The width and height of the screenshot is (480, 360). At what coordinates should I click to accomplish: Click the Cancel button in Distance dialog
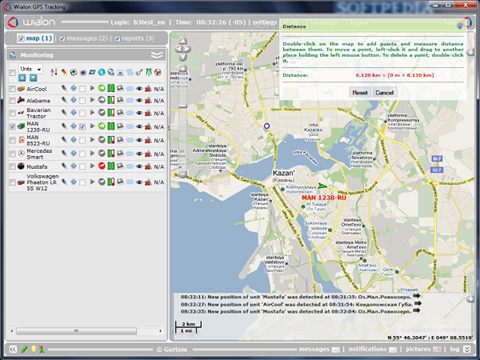tap(384, 92)
